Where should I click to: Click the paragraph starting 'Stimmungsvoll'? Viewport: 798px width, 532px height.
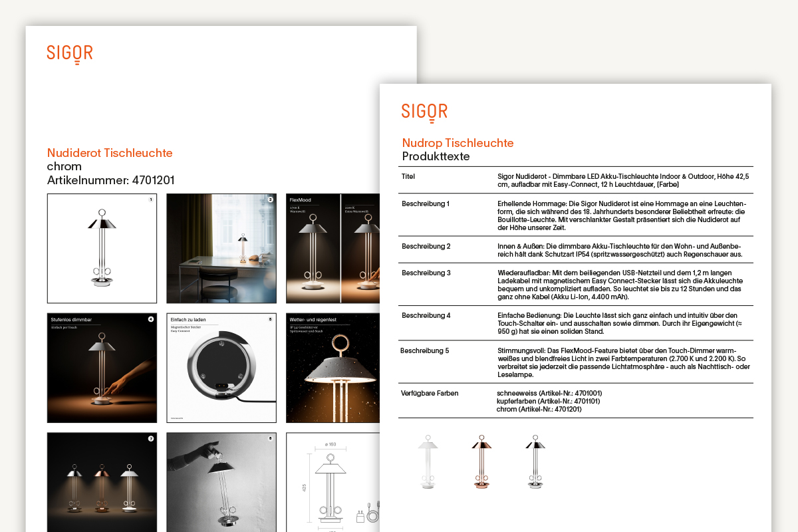[x=623, y=362]
